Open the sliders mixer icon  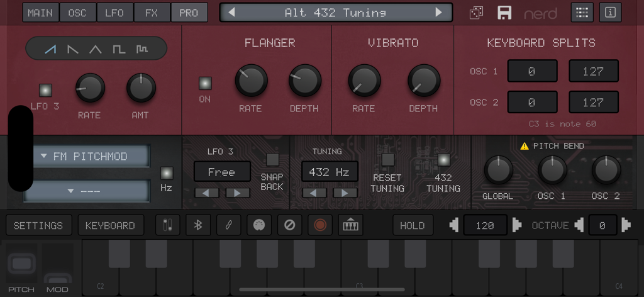click(x=167, y=225)
